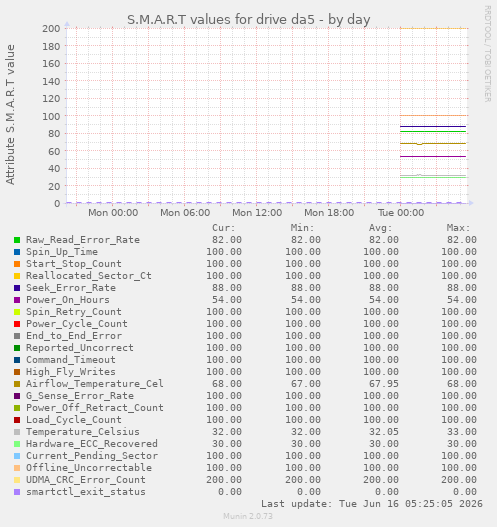Click the Power_Cycle_Count red legend swatch

coord(17,324)
